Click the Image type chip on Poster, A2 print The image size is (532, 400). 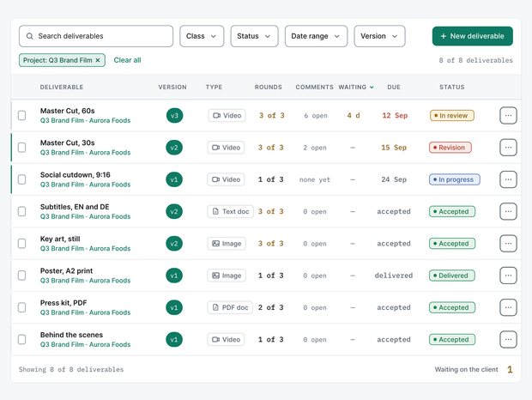click(227, 276)
